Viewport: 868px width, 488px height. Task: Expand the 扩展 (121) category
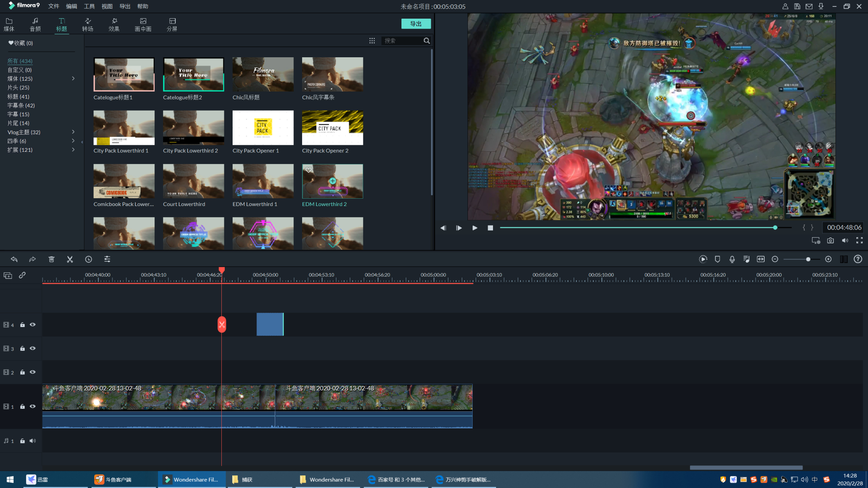point(73,150)
